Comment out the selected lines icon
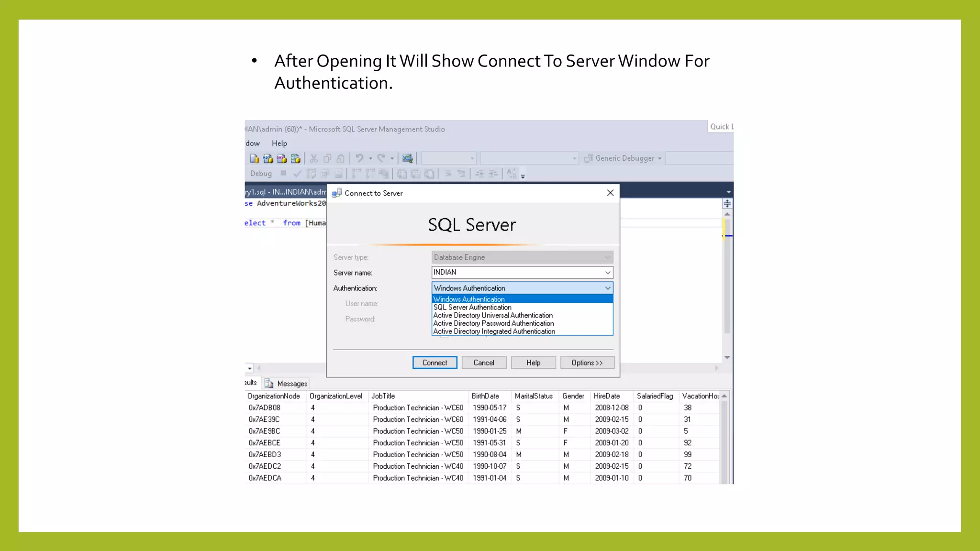The width and height of the screenshot is (980, 551). (448, 174)
